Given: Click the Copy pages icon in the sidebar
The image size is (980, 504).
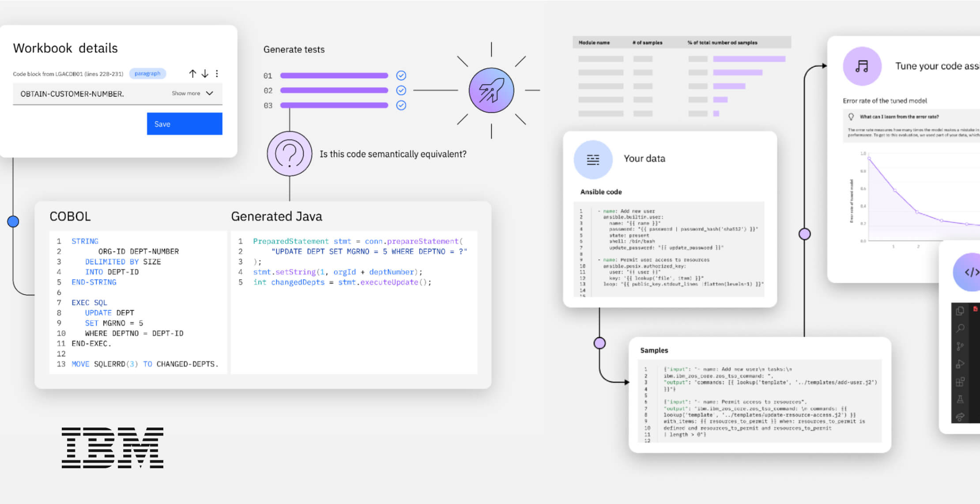Looking at the screenshot, I should click(x=960, y=311).
